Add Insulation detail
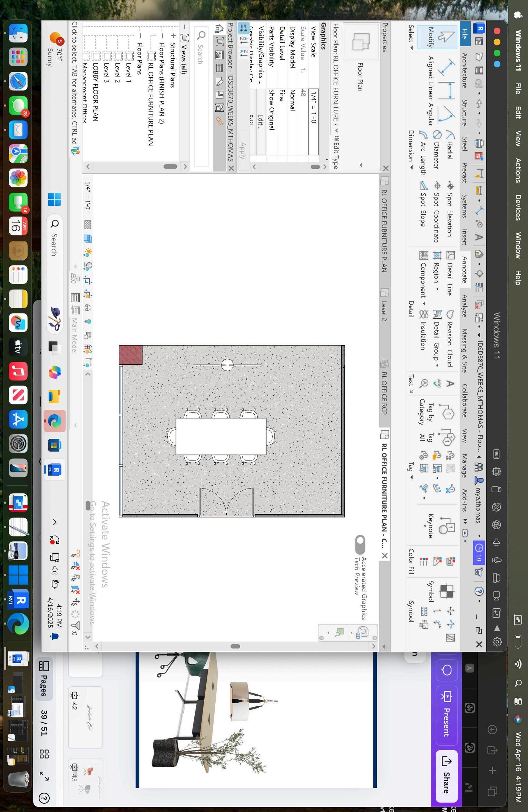Viewport: 528px width, 812px height. coord(423,330)
